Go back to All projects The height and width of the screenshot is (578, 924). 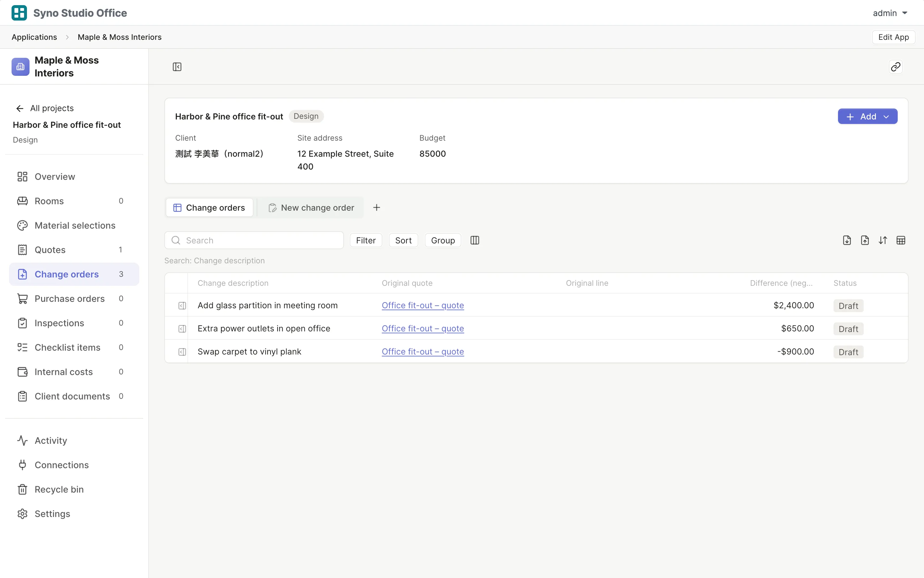tap(45, 108)
